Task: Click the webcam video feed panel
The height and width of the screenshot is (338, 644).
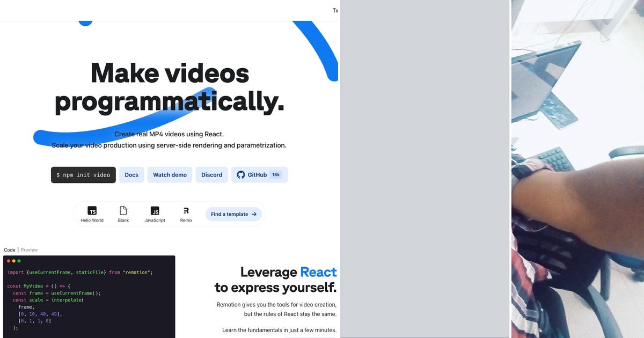Action: [x=577, y=169]
